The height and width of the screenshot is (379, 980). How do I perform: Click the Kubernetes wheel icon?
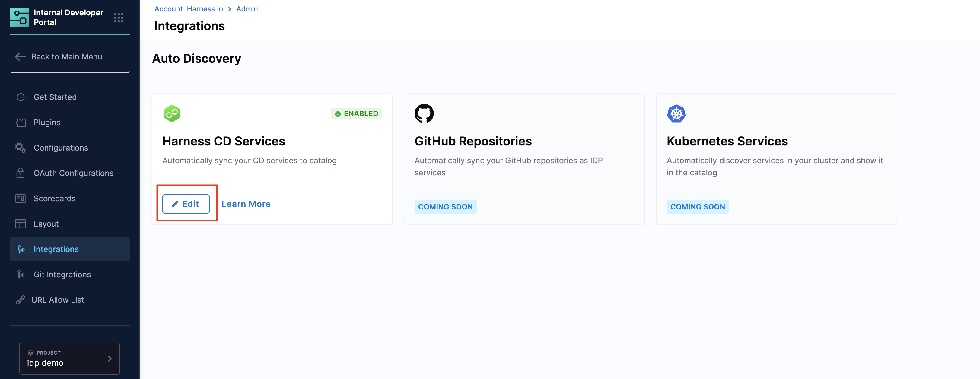click(x=676, y=113)
